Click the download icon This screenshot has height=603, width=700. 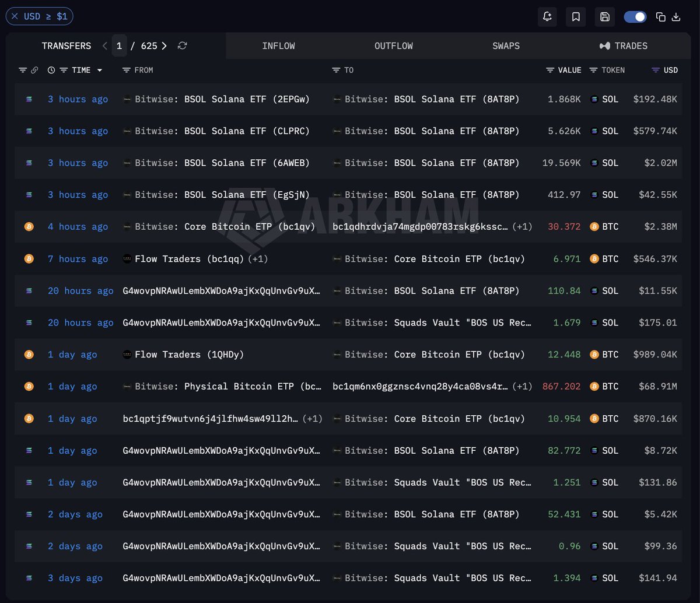tap(676, 17)
